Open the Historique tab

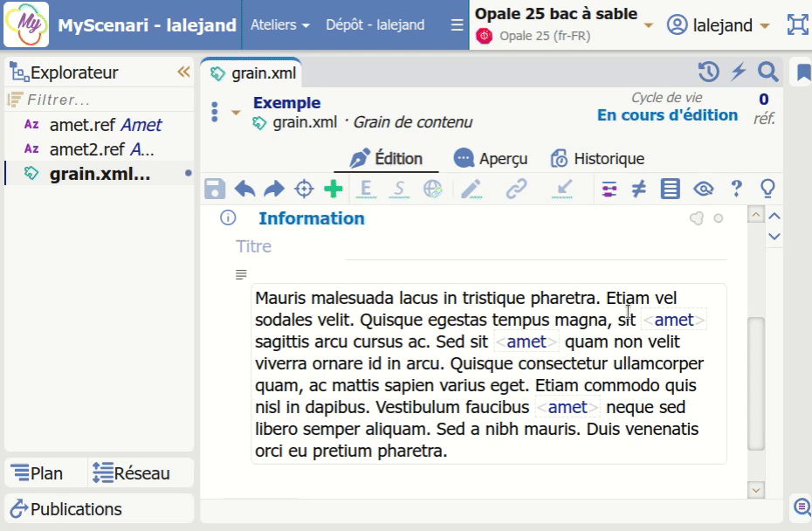[598, 159]
